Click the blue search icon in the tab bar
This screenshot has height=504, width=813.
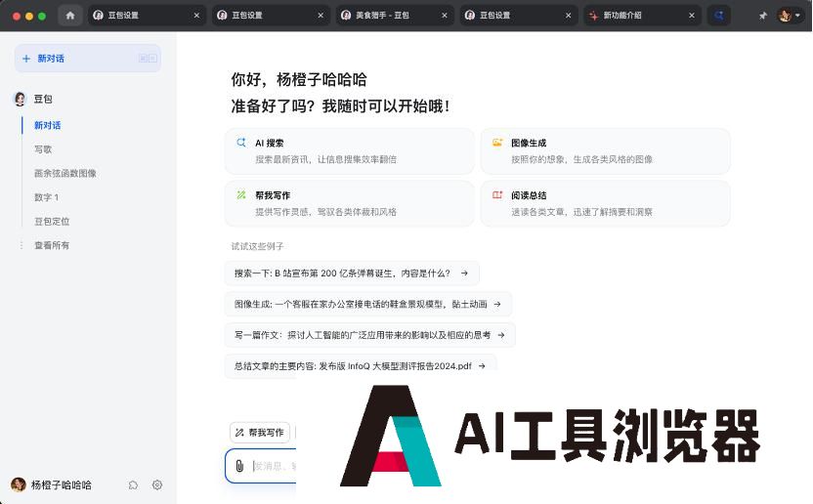(x=718, y=16)
